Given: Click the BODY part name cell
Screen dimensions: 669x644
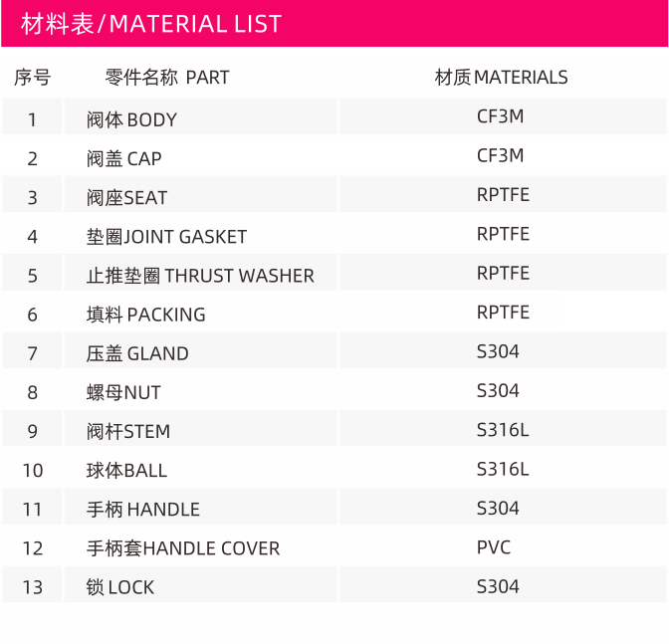Looking at the screenshot, I should 200,116.
